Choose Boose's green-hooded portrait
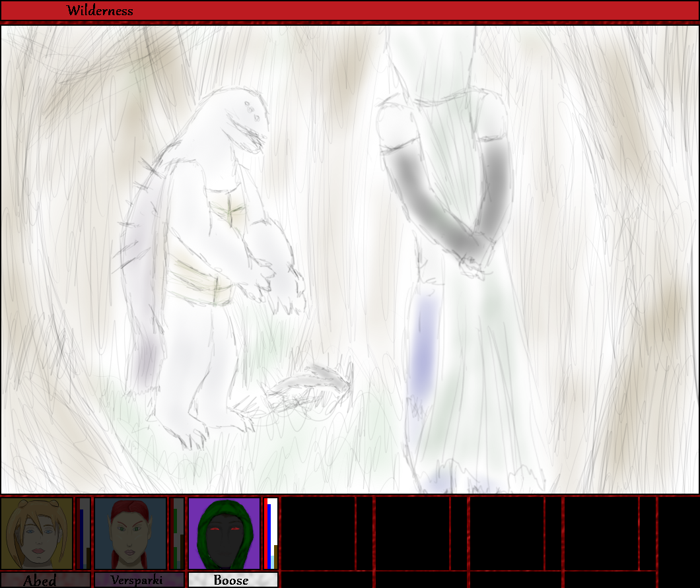This screenshot has width=700, height=588. point(225,533)
